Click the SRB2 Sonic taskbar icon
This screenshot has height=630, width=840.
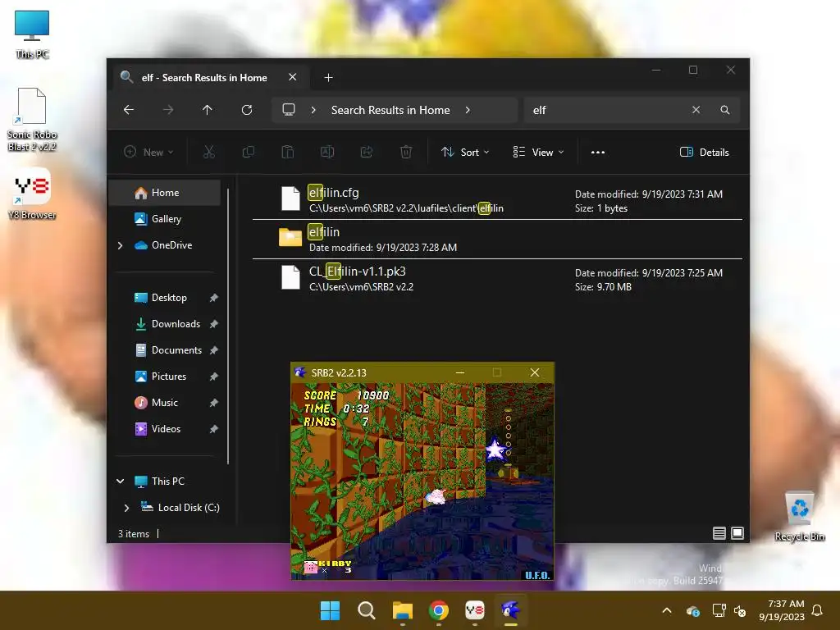510,610
